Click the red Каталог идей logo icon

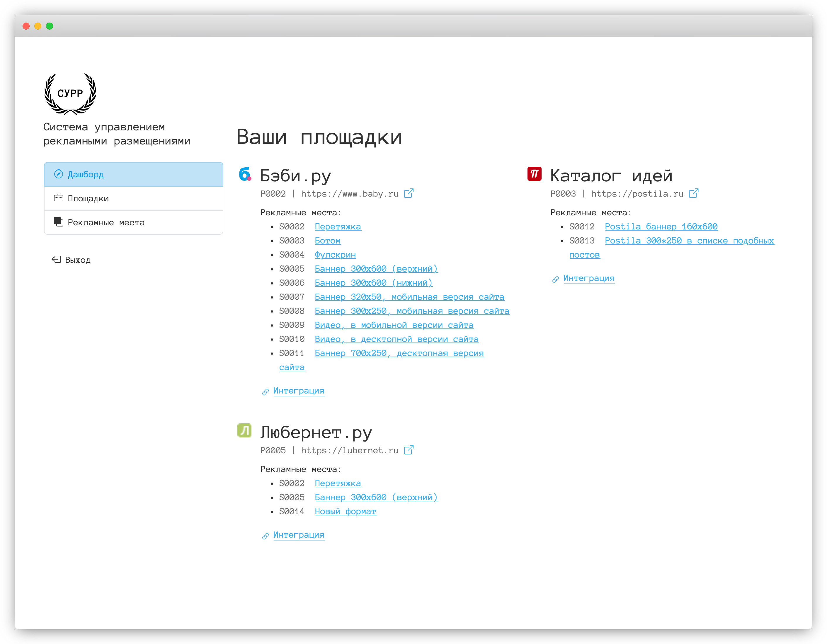534,174
